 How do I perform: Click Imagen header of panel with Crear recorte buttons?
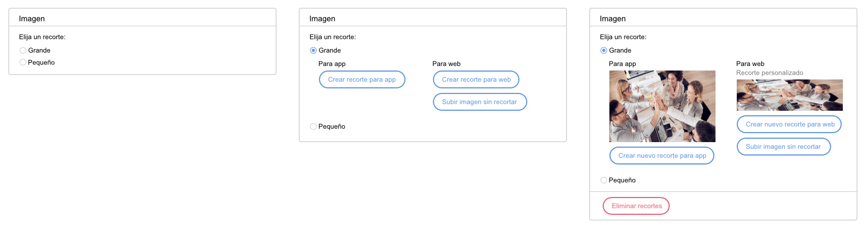click(322, 18)
